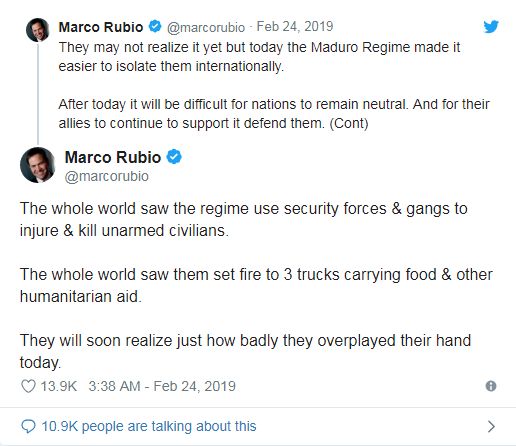Click the 3:38 AM - Feb 24, 2019 timestamp
Viewport: 516px width, 446px height.
point(162,386)
